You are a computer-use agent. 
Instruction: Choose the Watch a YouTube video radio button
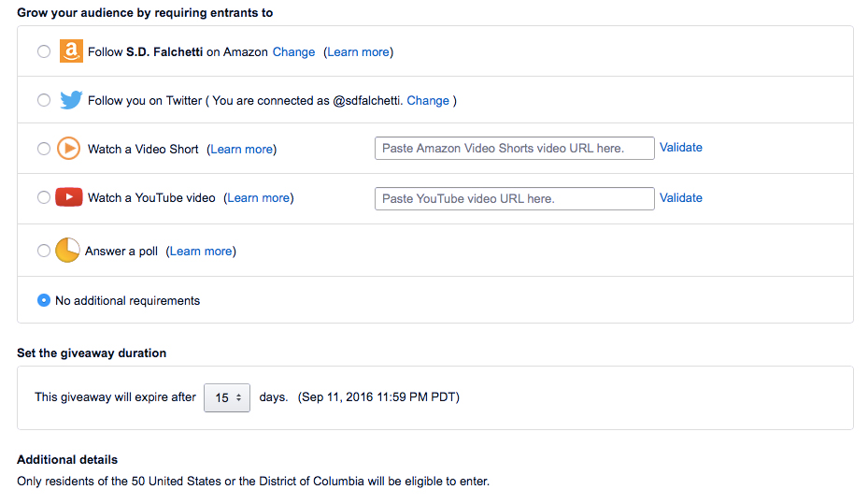44,197
